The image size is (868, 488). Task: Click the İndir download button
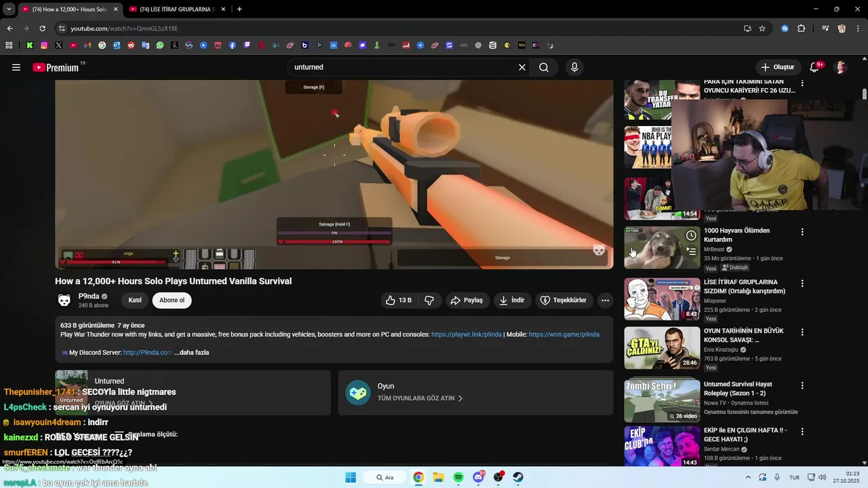tap(512, 300)
